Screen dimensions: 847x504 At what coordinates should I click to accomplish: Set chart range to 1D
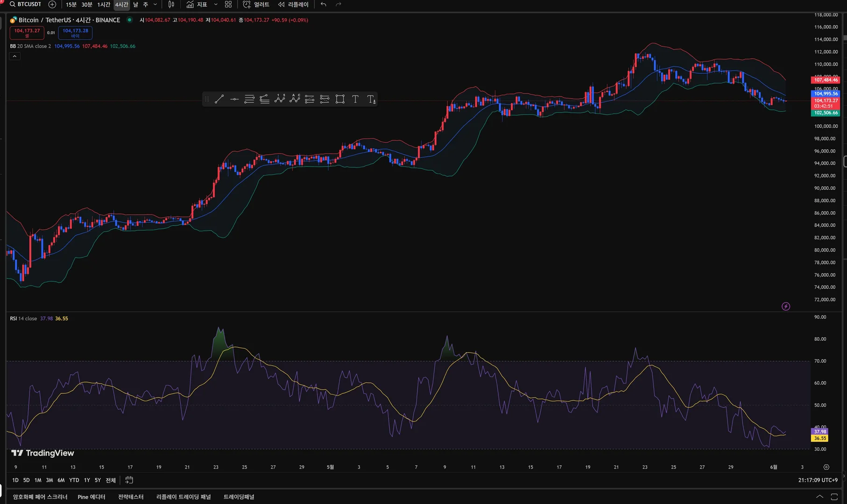[x=15, y=480]
